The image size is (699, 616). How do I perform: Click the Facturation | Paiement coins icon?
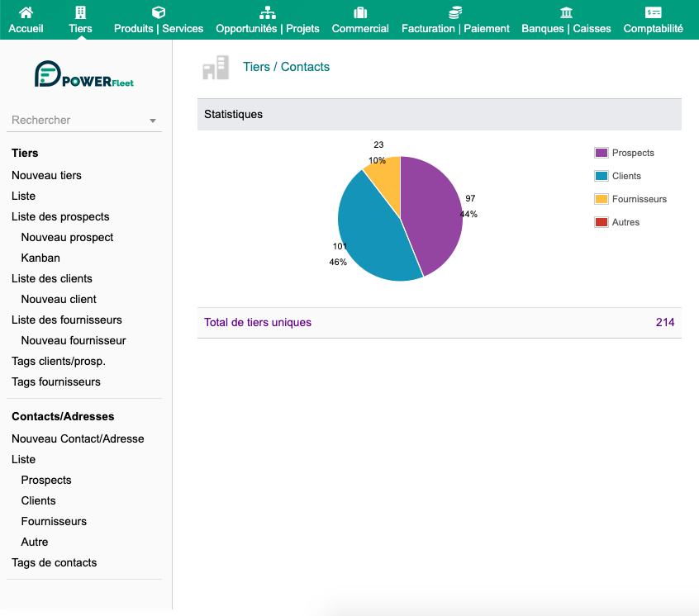[x=455, y=12]
